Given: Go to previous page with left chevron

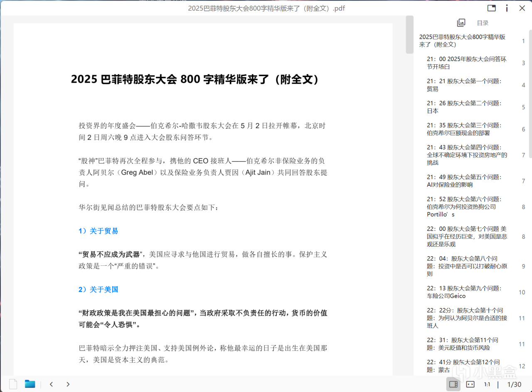Looking at the screenshot, I should click(x=51, y=385).
